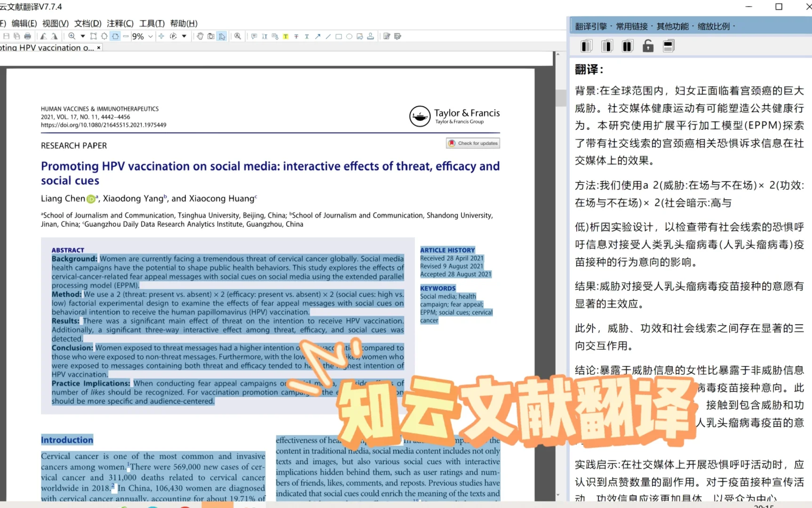Toggle the unlock padlock icon
Image resolution: width=812 pixels, height=508 pixels.
click(x=648, y=46)
